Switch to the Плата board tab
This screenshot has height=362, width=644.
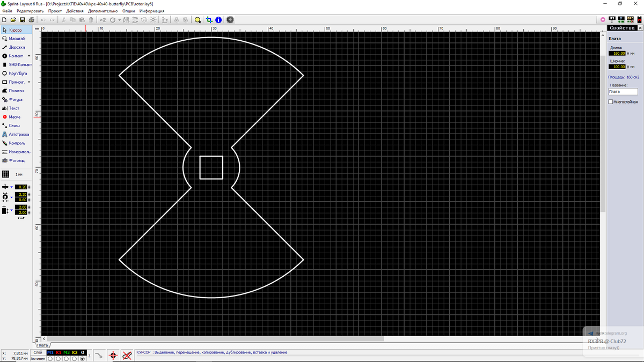coord(42,345)
